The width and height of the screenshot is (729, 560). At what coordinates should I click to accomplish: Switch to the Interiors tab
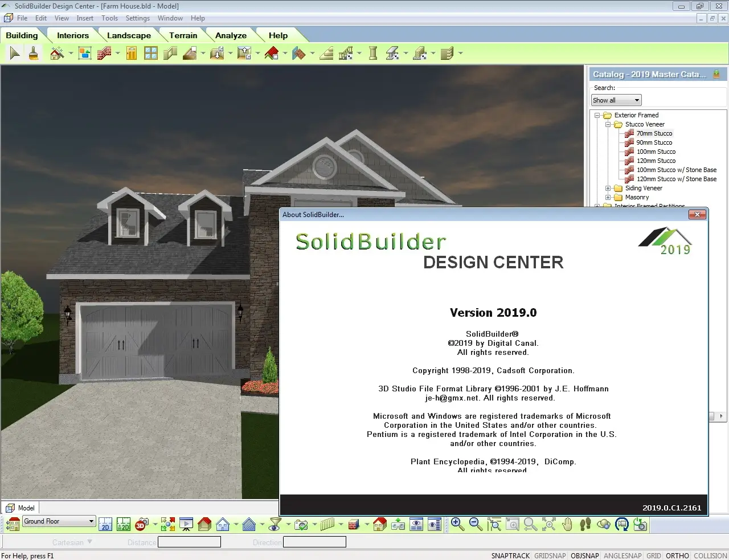coord(73,35)
